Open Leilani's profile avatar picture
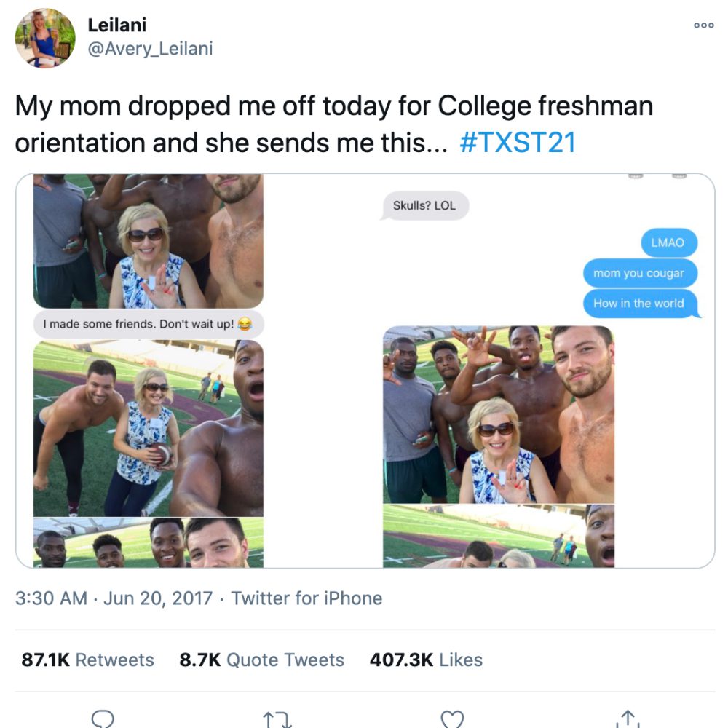Viewport: 728px width, 728px height. tap(45, 38)
